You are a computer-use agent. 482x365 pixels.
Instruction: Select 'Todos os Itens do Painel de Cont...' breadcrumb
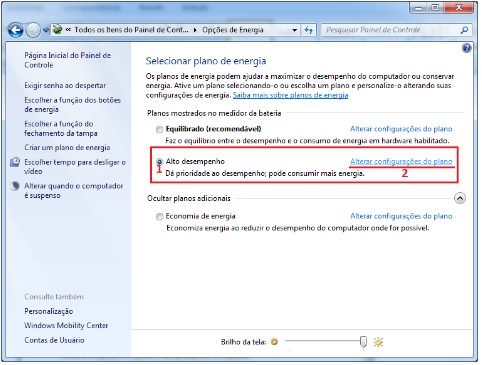(131, 30)
